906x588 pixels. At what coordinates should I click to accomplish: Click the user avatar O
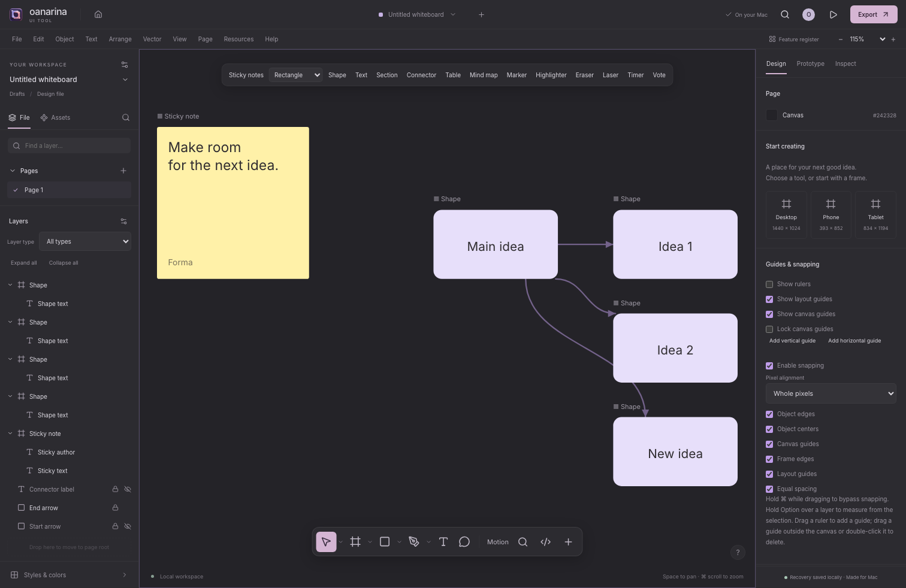pos(808,14)
